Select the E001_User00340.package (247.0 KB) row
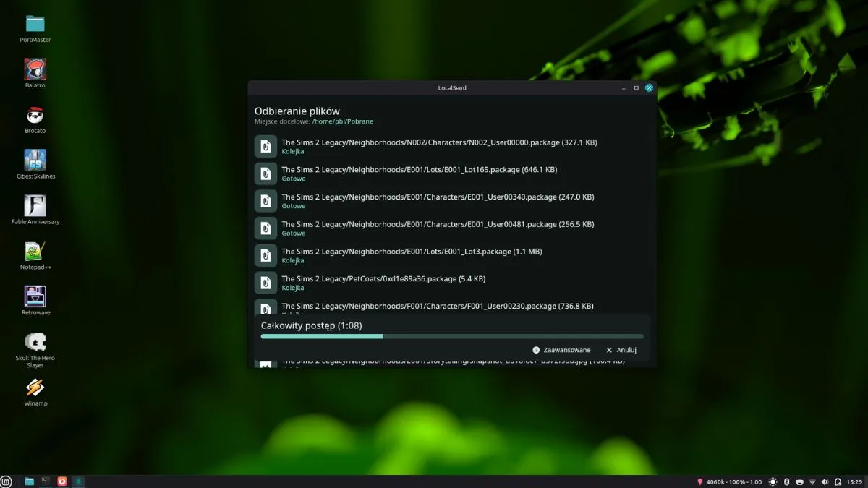Image resolution: width=868 pixels, height=488 pixels. coord(452,201)
